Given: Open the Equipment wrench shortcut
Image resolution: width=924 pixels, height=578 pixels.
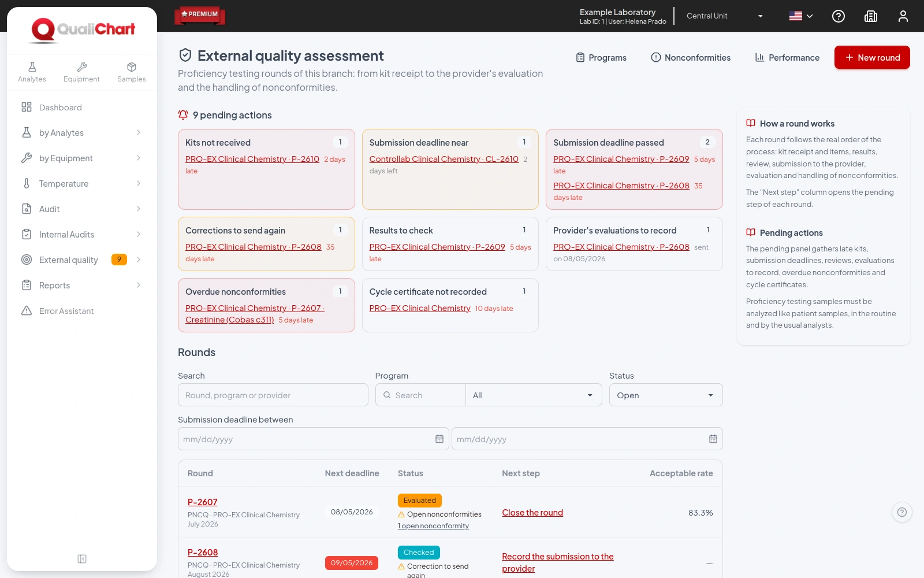Looking at the screenshot, I should tap(81, 72).
